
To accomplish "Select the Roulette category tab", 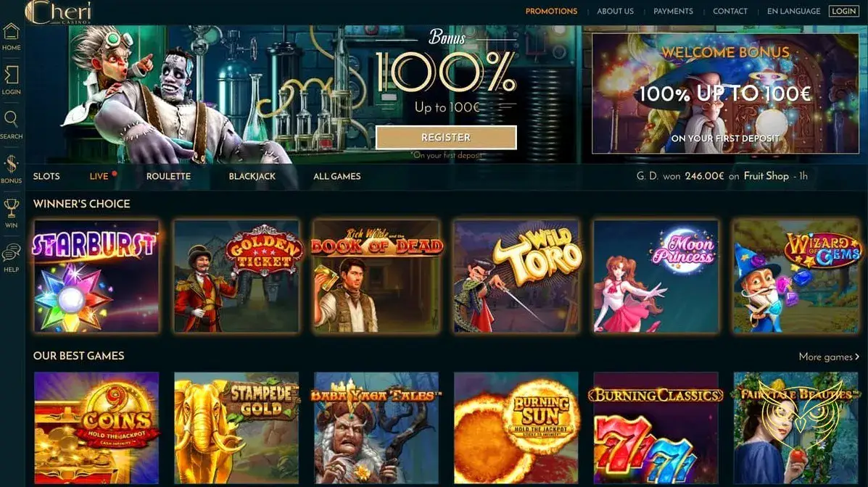I will pos(168,176).
